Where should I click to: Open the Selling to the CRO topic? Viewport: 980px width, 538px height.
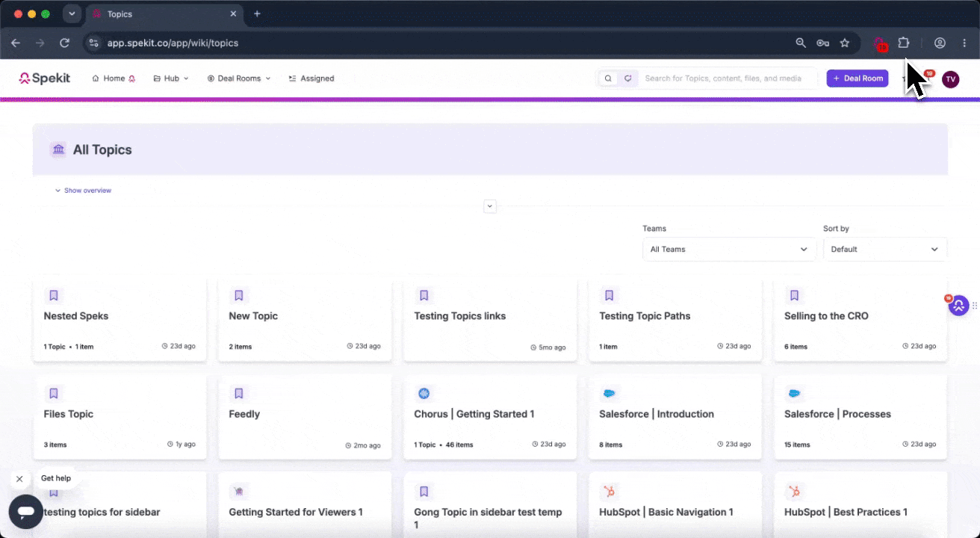click(x=860, y=320)
